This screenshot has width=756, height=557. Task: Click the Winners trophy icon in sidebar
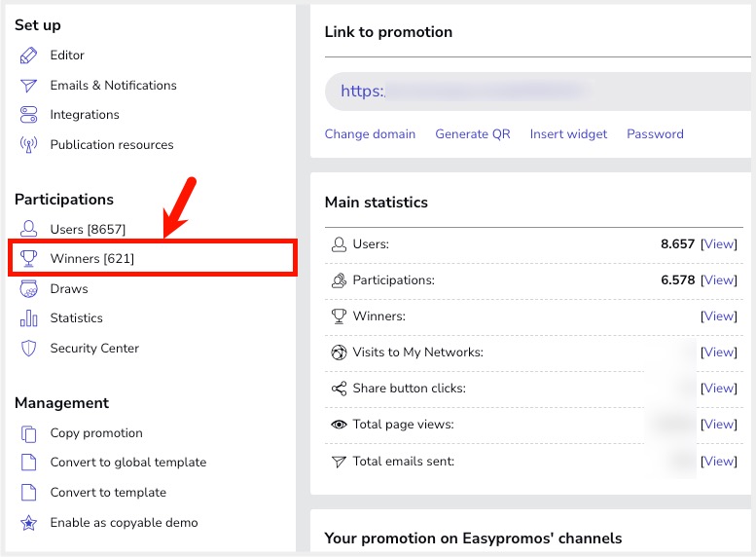(29, 259)
